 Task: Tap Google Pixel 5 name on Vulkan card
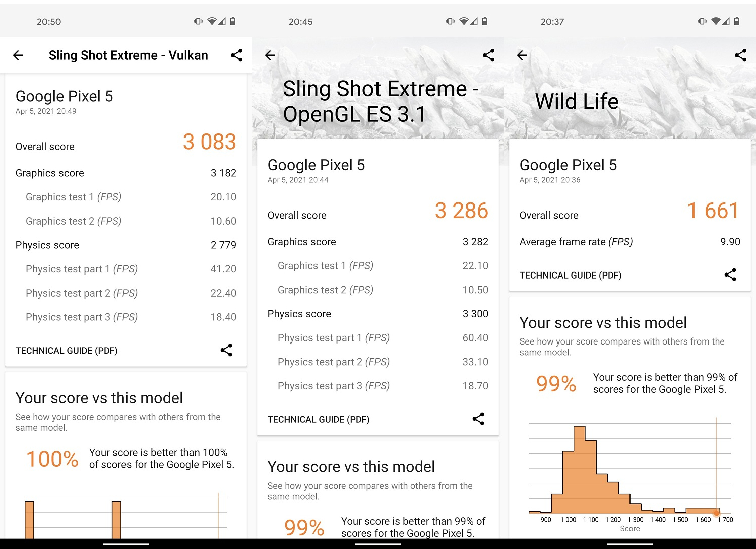[65, 96]
